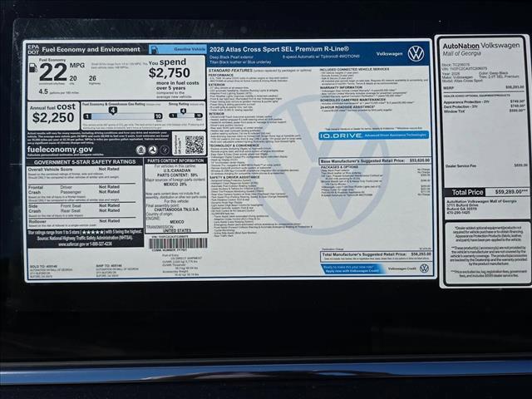Click '8-speed Automatic w/ Tiptronic 4MOTION' line

321,57
